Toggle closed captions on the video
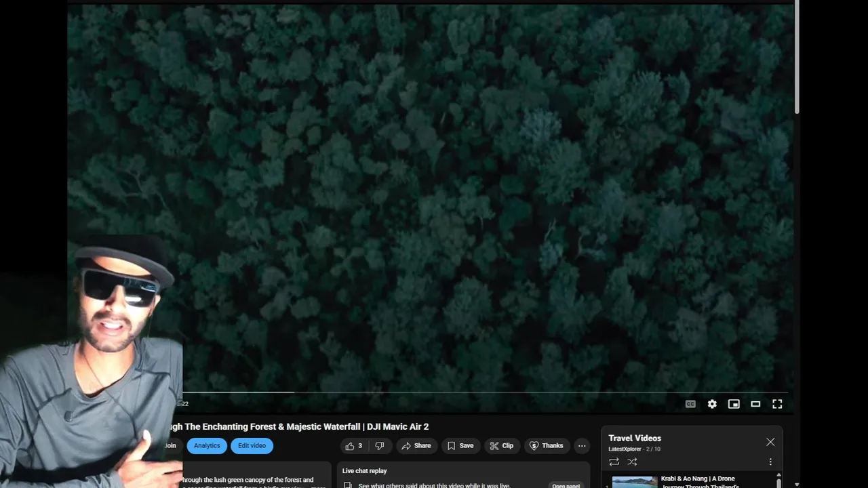The width and height of the screenshot is (868, 488). click(x=690, y=404)
